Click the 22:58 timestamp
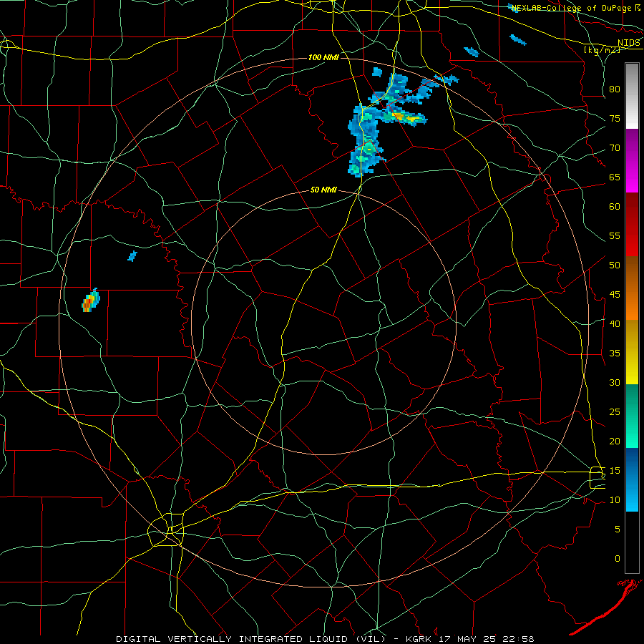 (519, 639)
